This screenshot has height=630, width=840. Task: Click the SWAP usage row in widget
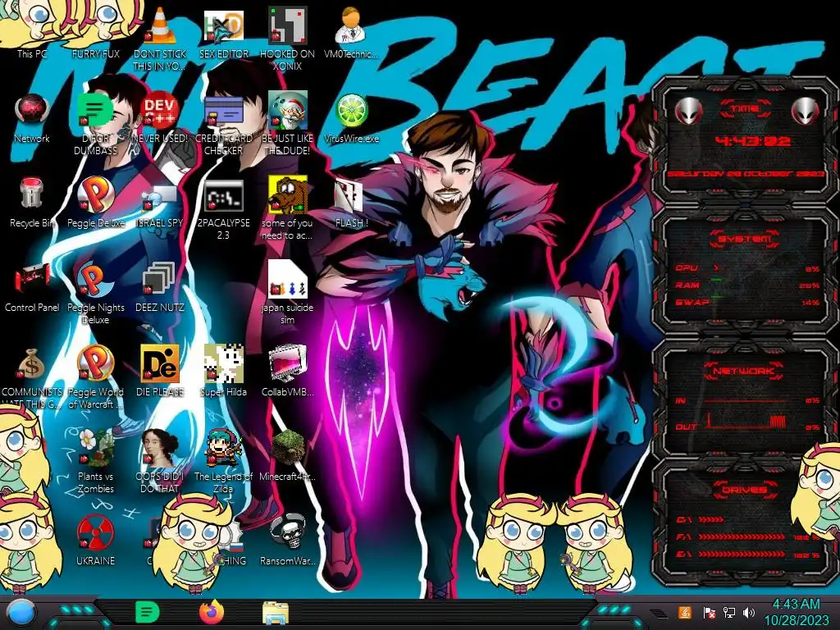click(746, 302)
